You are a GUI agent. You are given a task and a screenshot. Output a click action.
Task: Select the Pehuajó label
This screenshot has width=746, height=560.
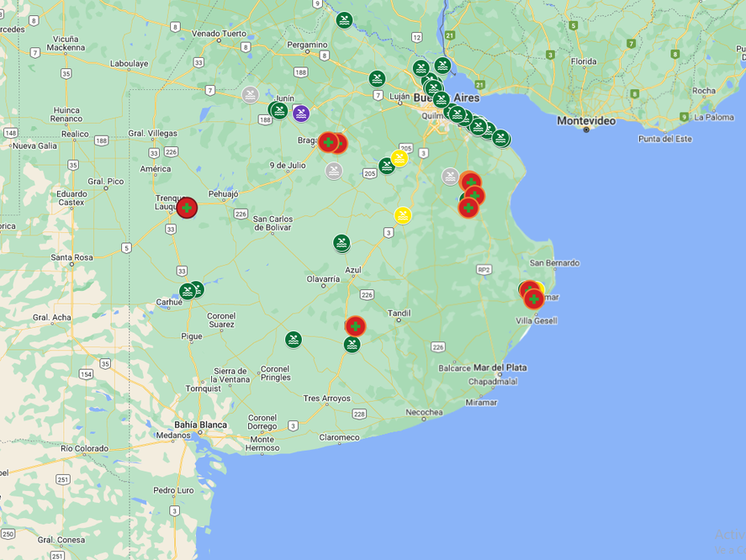[x=224, y=194]
